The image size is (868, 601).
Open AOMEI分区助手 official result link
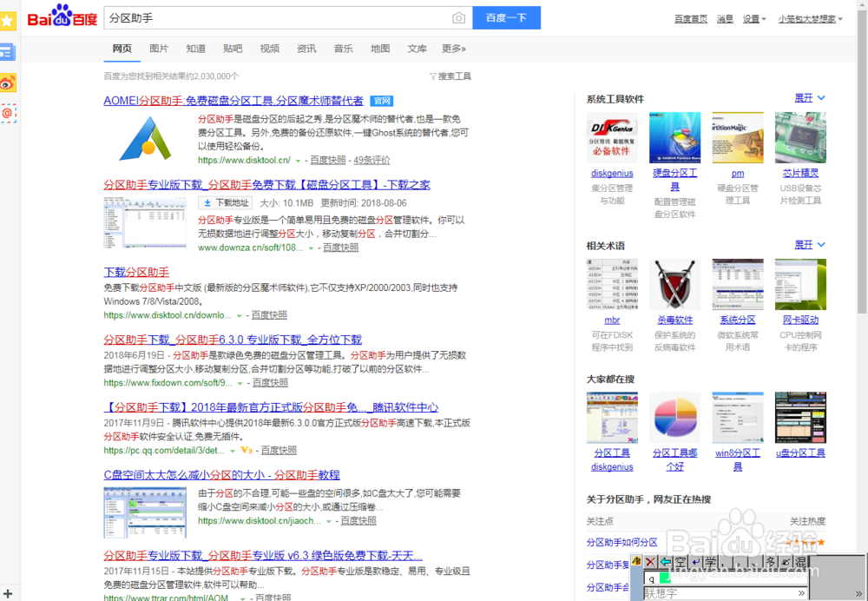coord(233,101)
